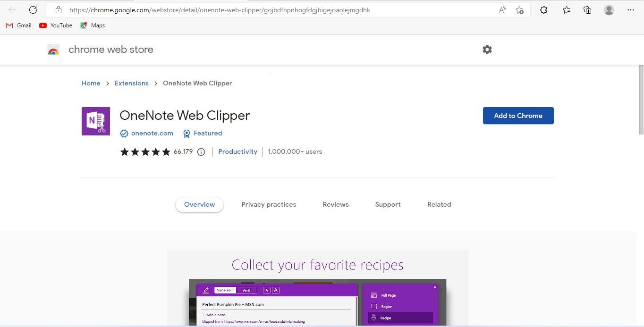Open Gmail bookmark
The image size is (644, 327).
[x=18, y=25]
